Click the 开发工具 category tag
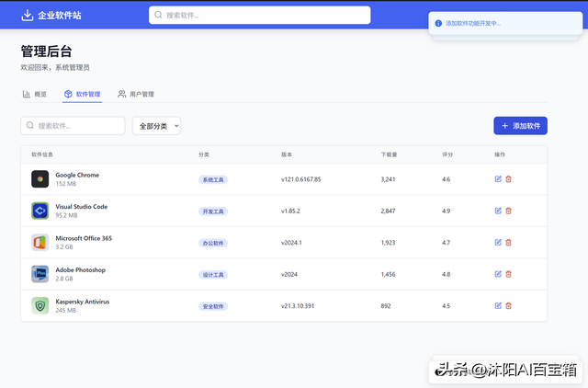 [x=213, y=211]
